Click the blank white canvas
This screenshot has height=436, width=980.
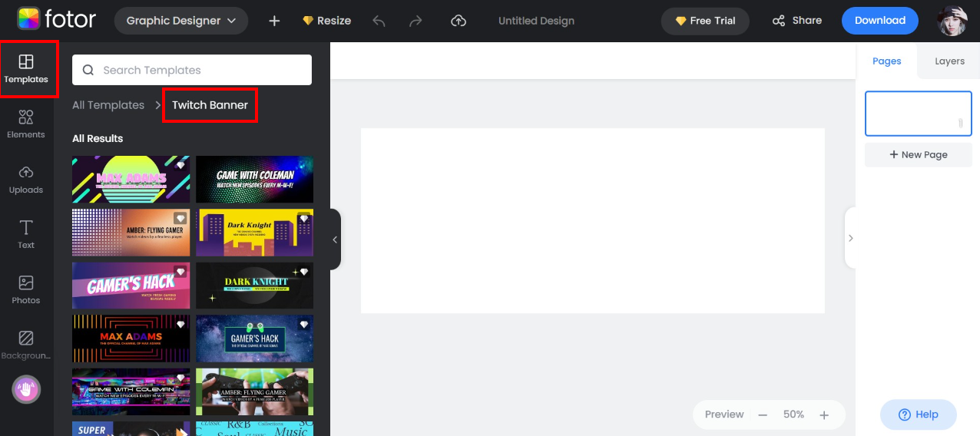pyautogui.click(x=593, y=220)
